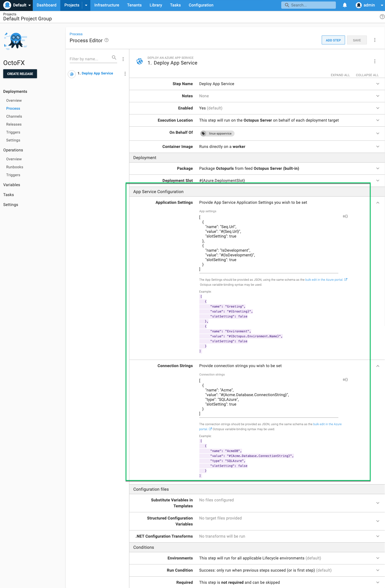
Task: Click the search magnifier in top bar
Action: [x=287, y=5]
